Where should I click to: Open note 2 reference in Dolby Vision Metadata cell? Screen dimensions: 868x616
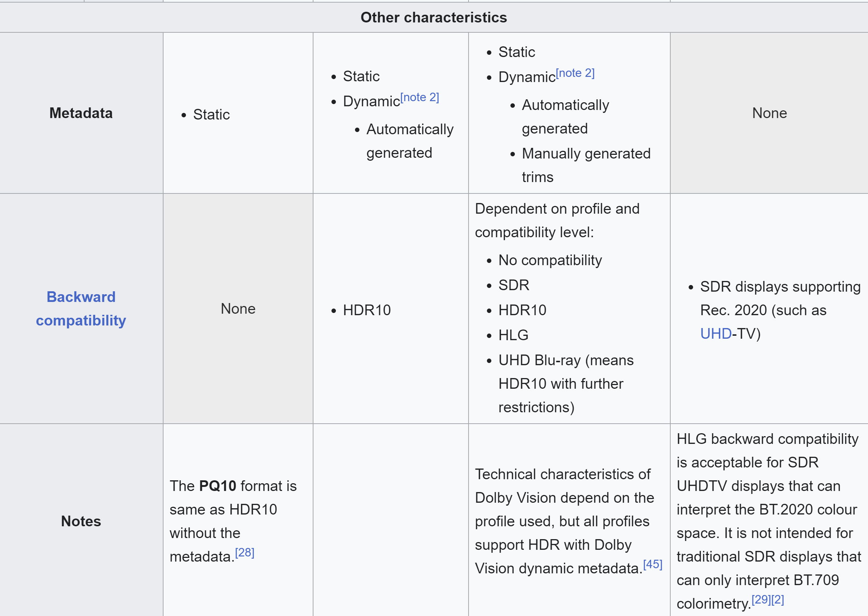(x=575, y=73)
